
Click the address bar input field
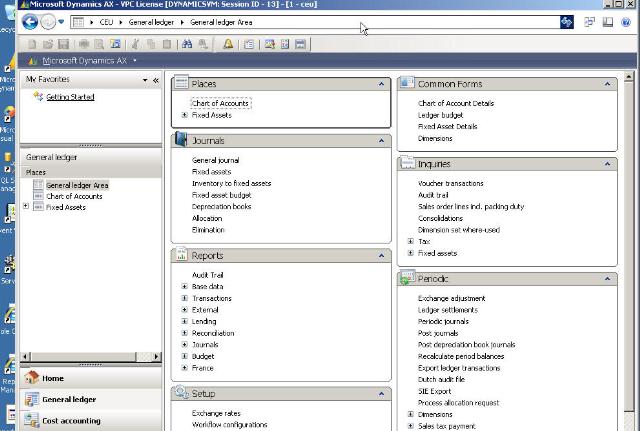pos(316,22)
